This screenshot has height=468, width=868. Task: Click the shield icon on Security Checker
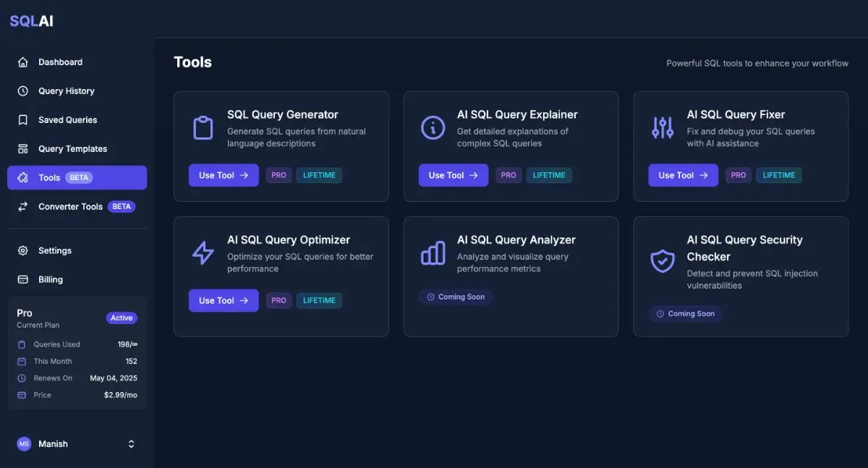663,260
